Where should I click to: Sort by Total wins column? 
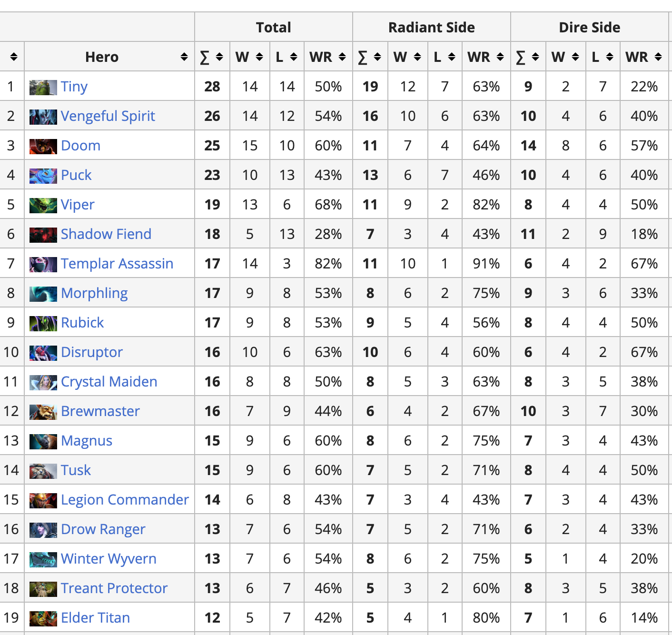[259, 57]
